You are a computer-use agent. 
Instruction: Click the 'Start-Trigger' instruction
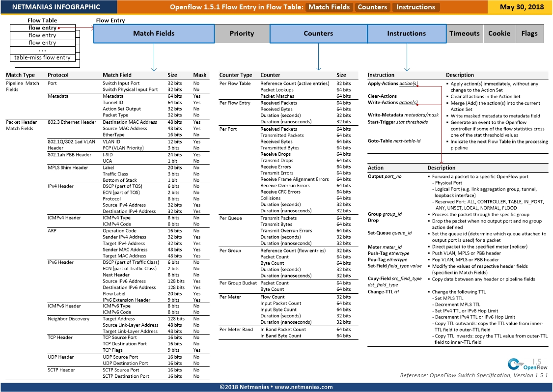[398, 122]
